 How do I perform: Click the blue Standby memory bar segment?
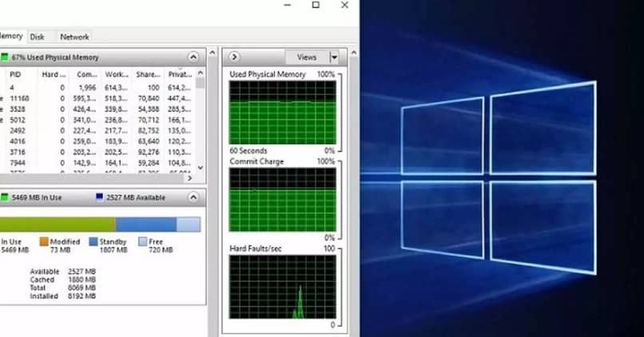[146, 224]
